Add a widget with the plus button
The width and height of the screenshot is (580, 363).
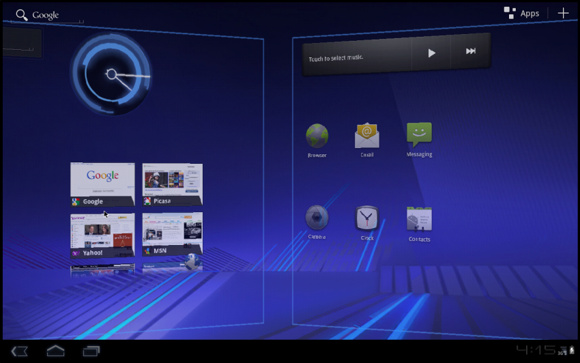563,13
